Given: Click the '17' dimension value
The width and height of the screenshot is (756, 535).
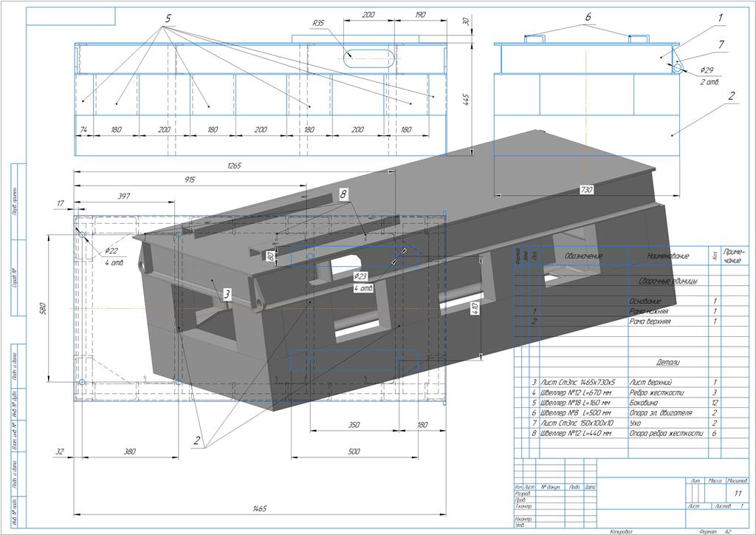Looking at the screenshot, I should 60,203.
